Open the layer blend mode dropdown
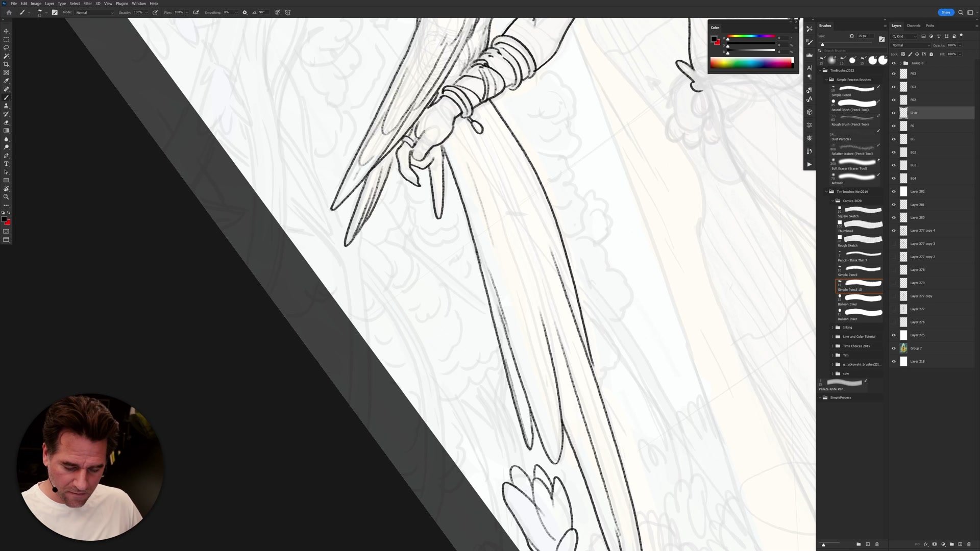 point(911,45)
